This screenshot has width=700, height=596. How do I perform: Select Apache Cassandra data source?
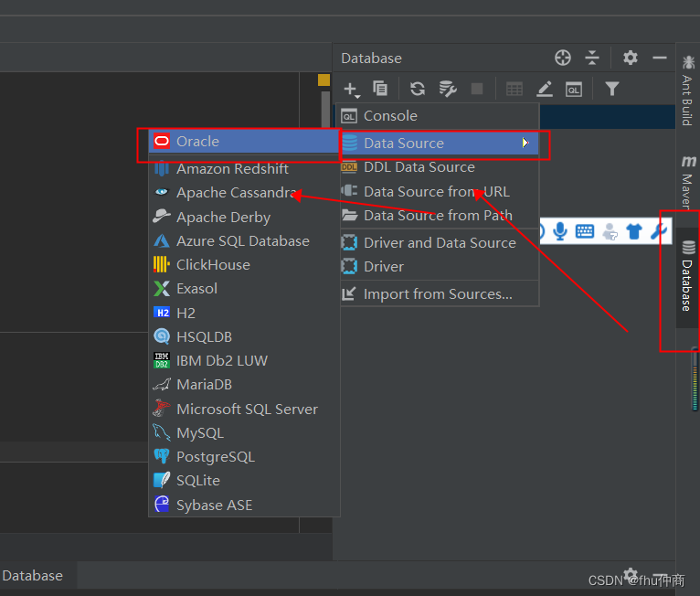coord(244,192)
